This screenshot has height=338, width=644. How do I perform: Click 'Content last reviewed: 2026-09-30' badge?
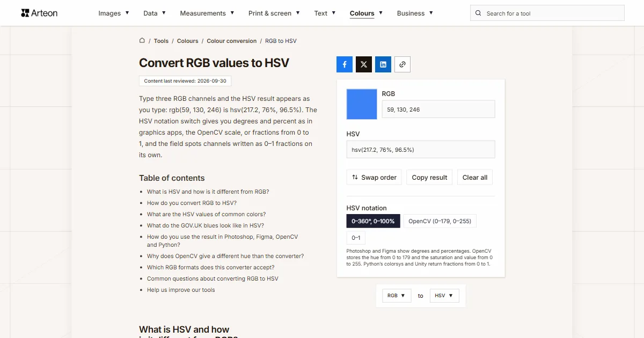pos(185,81)
